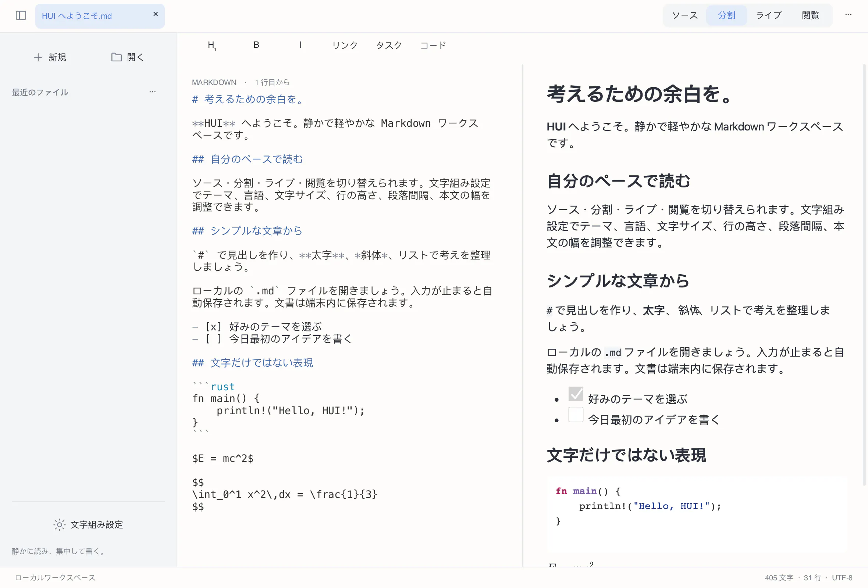This screenshot has width=868, height=588.
Task: Toggle the sidebar panel icon
Action: point(21,16)
